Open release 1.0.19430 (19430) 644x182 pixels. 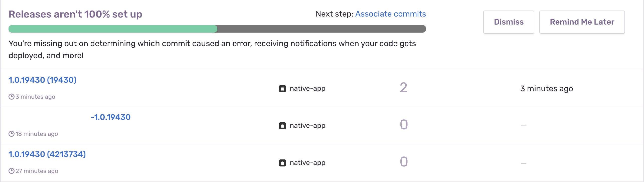[x=42, y=80]
